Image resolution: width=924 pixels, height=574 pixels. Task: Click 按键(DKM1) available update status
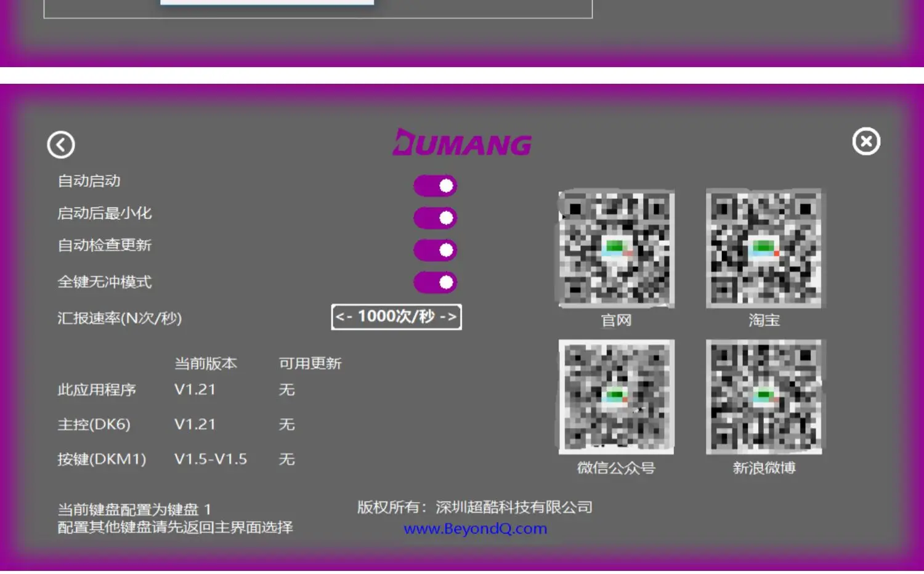pos(287,459)
